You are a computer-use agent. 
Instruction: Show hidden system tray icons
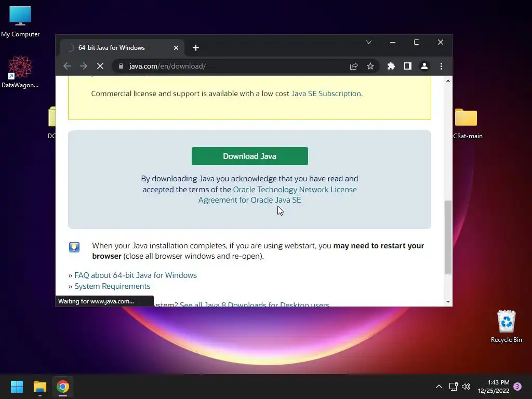[438, 387]
